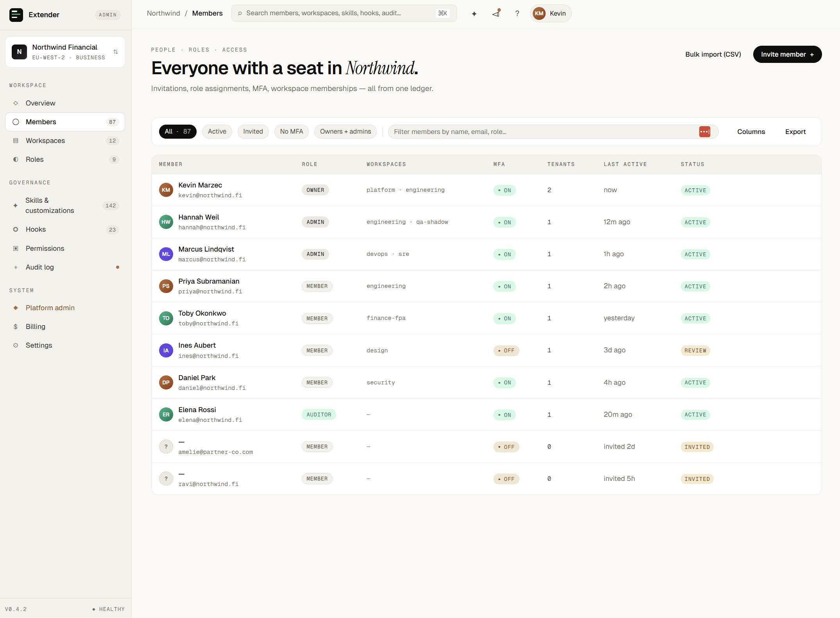Click the Roles half-circle icon
This screenshot has width=840, height=618.
click(x=16, y=159)
